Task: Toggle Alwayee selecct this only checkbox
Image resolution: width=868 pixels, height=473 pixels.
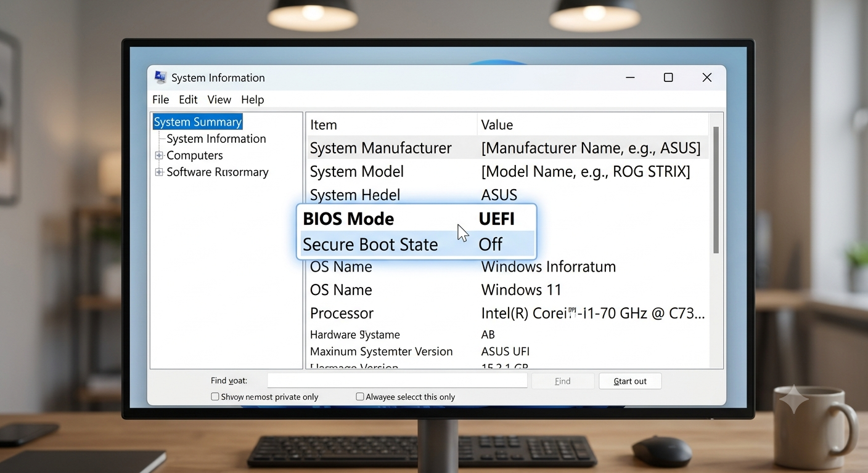Action: (x=360, y=397)
